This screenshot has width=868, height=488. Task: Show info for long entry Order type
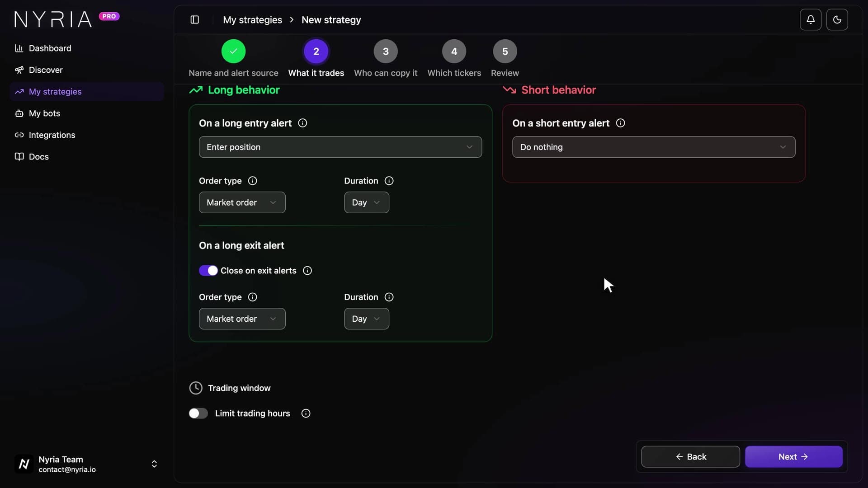click(253, 181)
